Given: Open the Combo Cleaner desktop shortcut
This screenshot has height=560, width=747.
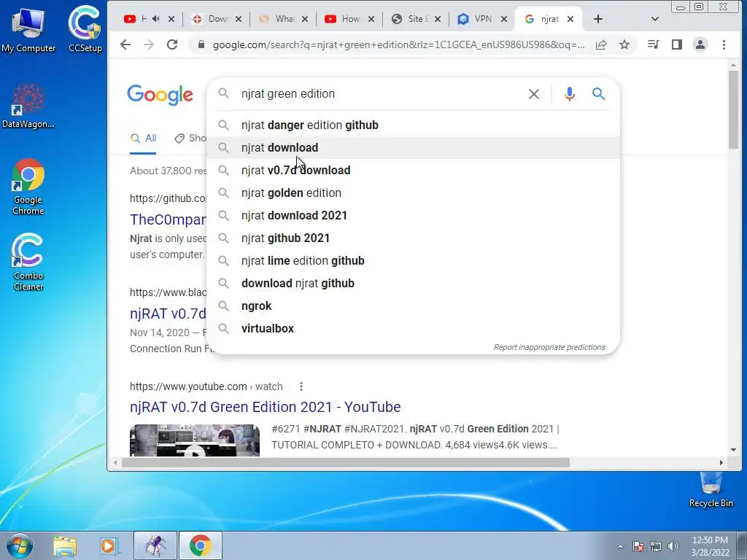Looking at the screenshot, I should click(28, 262).
